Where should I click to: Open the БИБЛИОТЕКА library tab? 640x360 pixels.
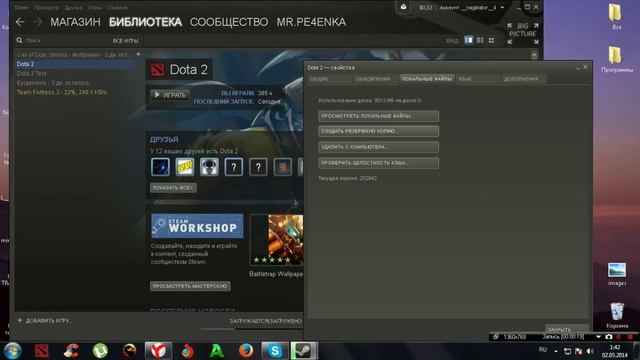point(145,22)
